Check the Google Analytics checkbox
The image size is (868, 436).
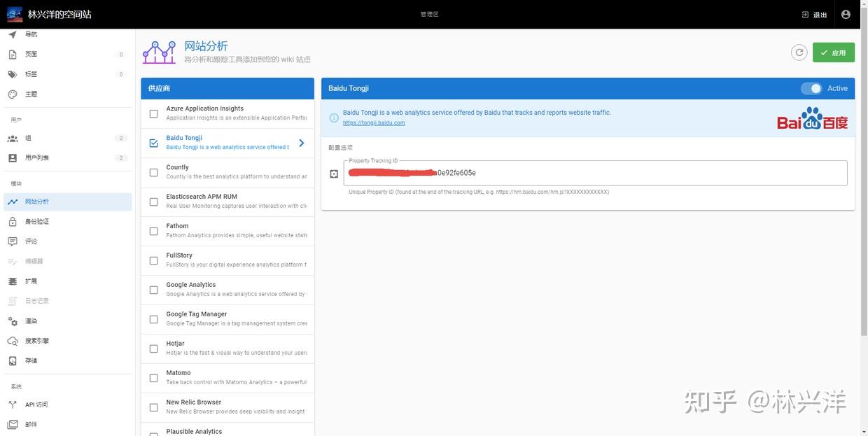[x=153, y=290]
